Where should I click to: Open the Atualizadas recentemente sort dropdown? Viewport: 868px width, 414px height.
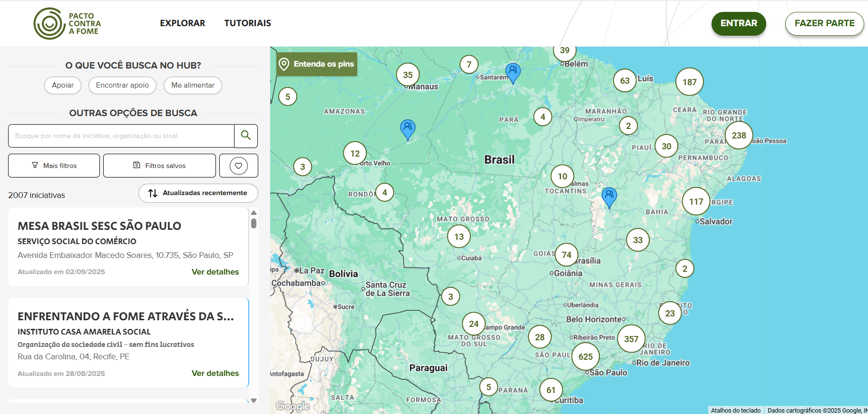[198, 193]
